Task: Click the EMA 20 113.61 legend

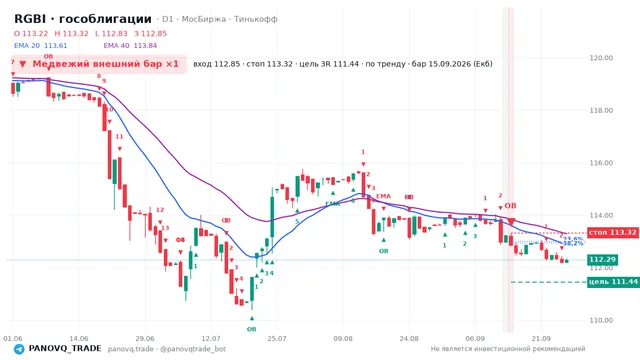Action: (x=40, y=46)
